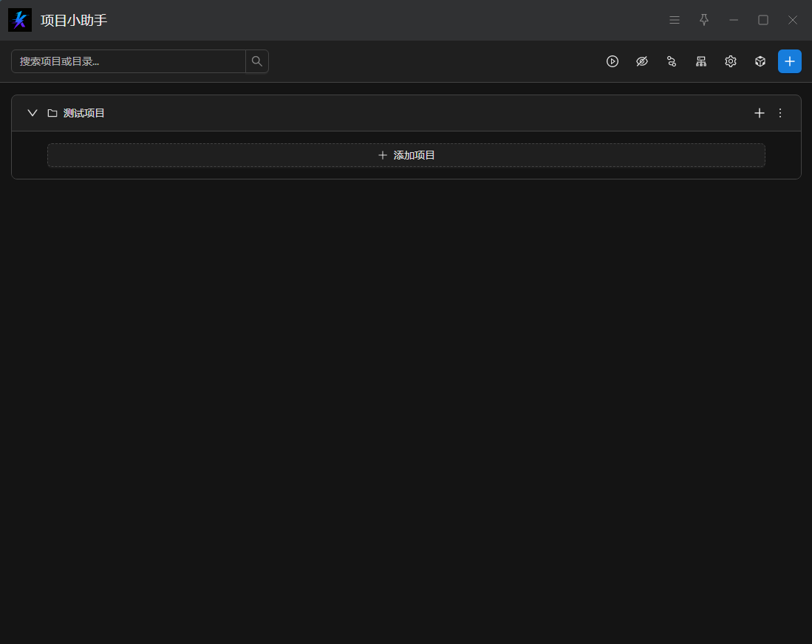Click the 项目小助手 app logo icon

coord(20,20)
